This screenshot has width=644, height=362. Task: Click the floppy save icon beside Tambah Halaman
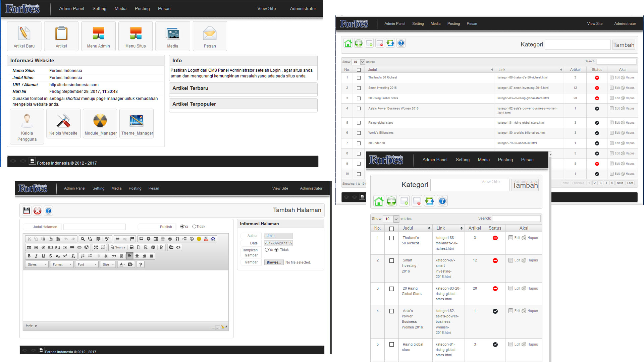(x=26, y=210)
